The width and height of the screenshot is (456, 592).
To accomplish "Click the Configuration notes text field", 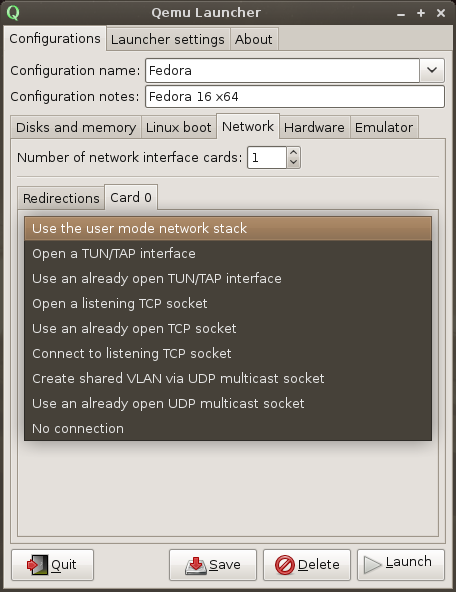I will [x=295, y=97].
